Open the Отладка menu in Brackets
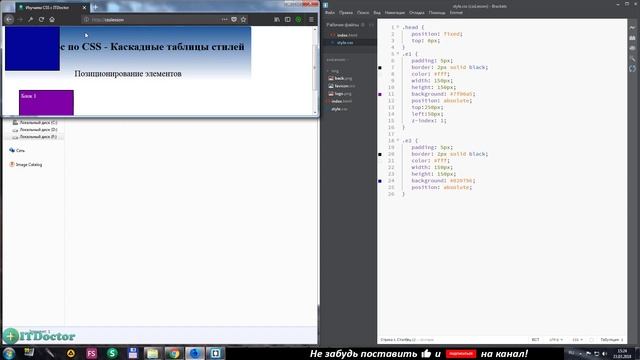Viewport: 640px width, 360px height. point(417,13)
